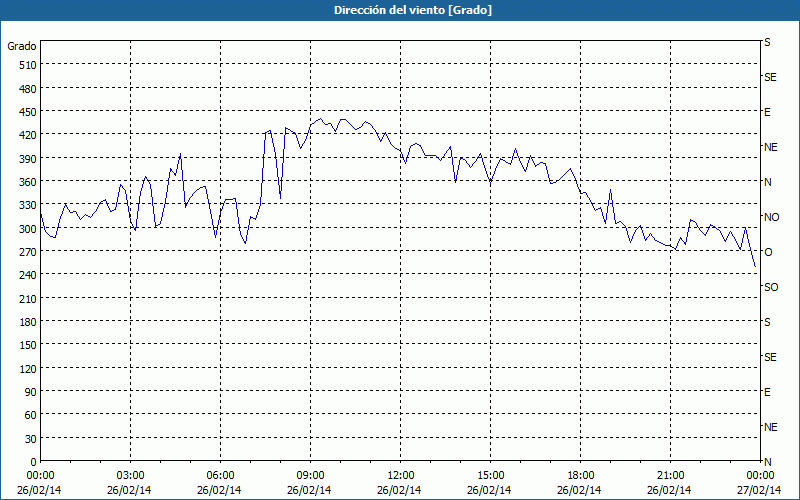Click the 06:00 time axis label
The width and height of the screenshot is (800, 500).
tap(220, 476)
